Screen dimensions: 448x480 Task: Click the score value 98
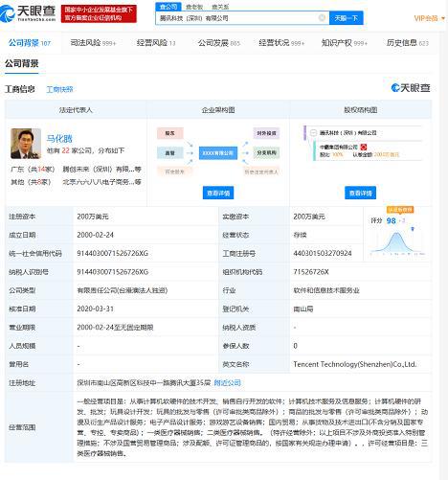coord(391,220)
